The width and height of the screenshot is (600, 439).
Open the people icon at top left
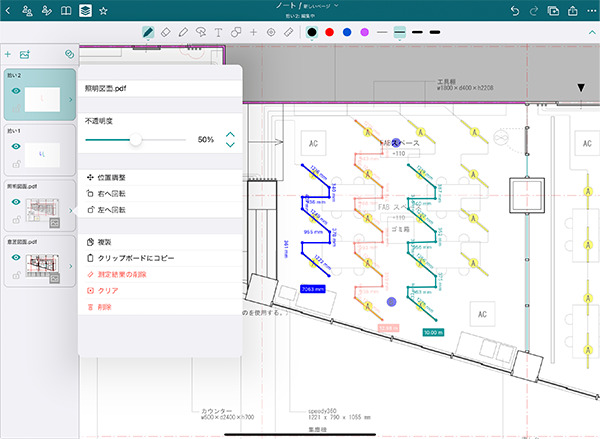click(x=27, y=11)
